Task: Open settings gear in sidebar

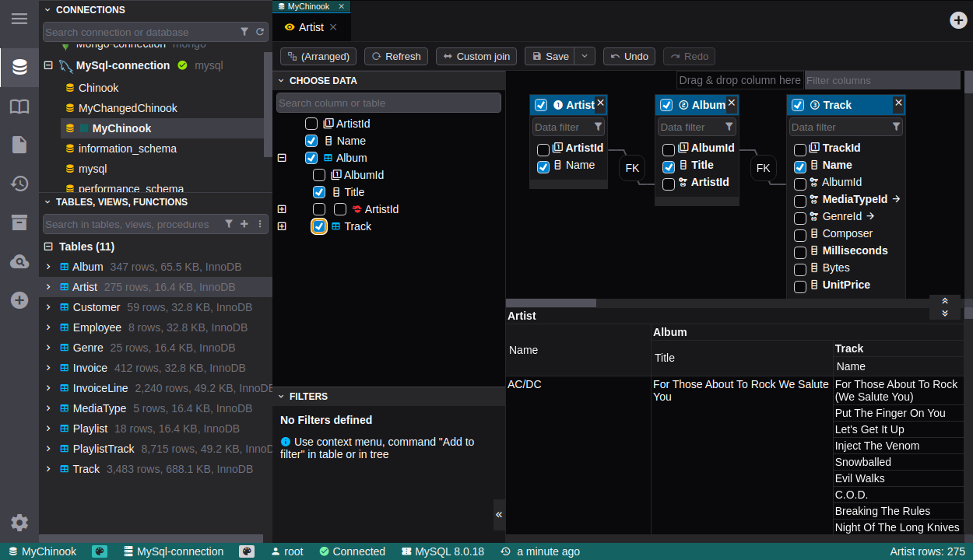Action: point(19,523)
